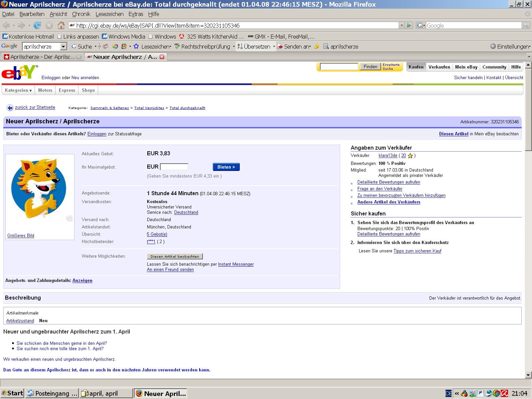The width and height of the screenshot is (532, 399).
Task: Open the 325 Watts KitchenAid bookmark
Action: [212, 37]
